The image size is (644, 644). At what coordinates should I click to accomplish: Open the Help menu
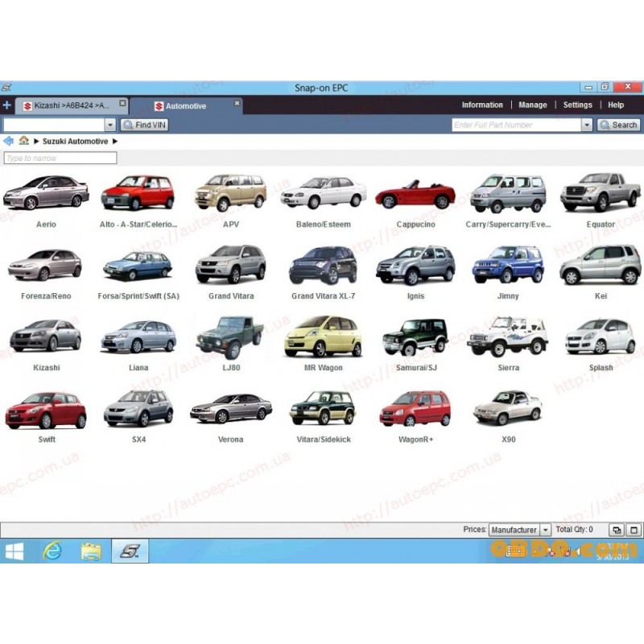pyautogui.click(x=616, y=105)
